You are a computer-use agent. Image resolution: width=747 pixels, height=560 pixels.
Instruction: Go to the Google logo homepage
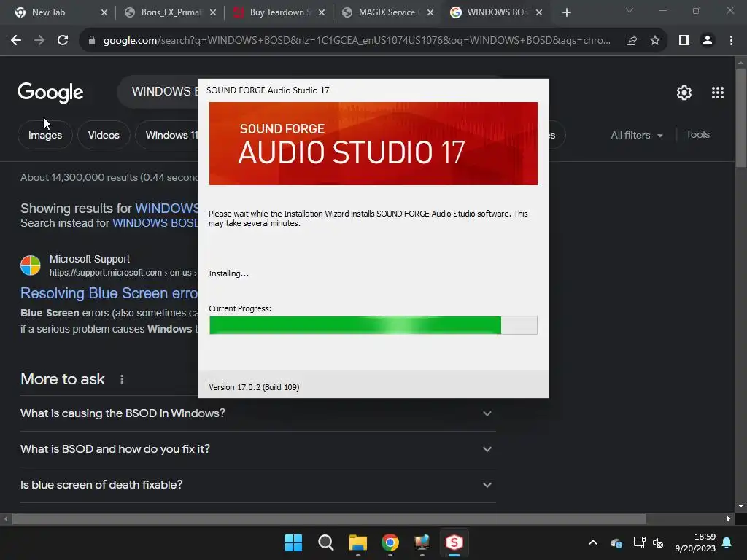(50, 93)
